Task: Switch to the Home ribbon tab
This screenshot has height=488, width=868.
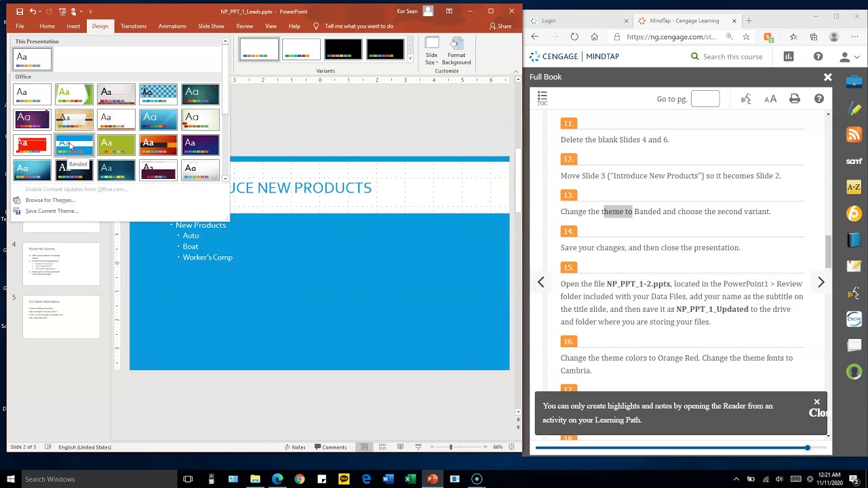Action: coord(47,26)
